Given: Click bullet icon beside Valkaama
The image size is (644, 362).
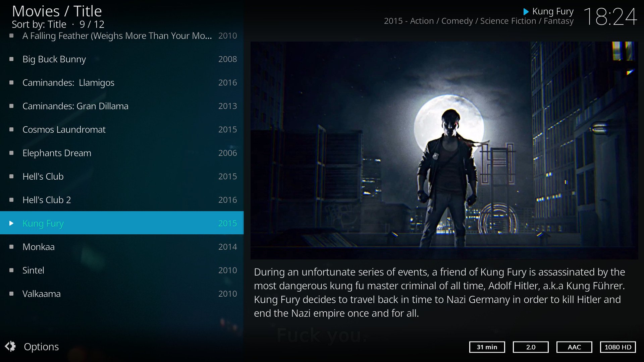Looking at the screenshot, I should [x=11, y=294].
